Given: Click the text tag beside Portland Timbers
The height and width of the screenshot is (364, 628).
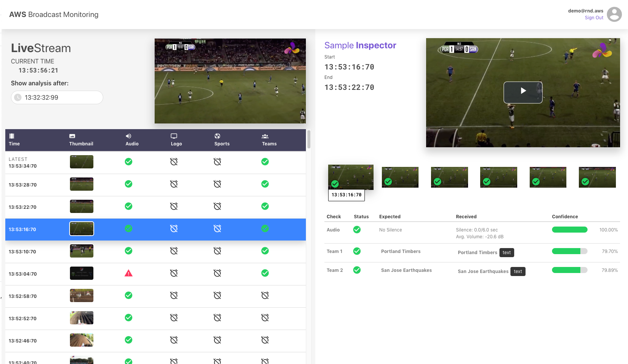Looking at the screenshot, I should click(x=507, y=253).
